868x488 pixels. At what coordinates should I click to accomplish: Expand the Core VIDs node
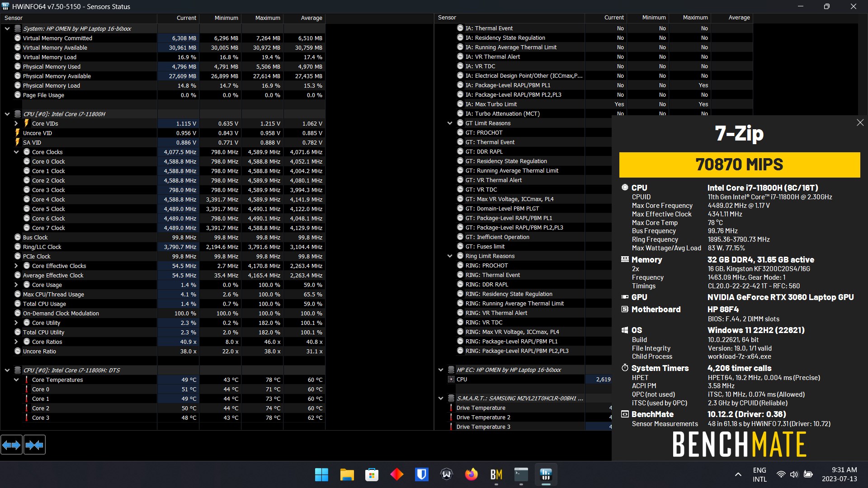[x=16, y=123]
